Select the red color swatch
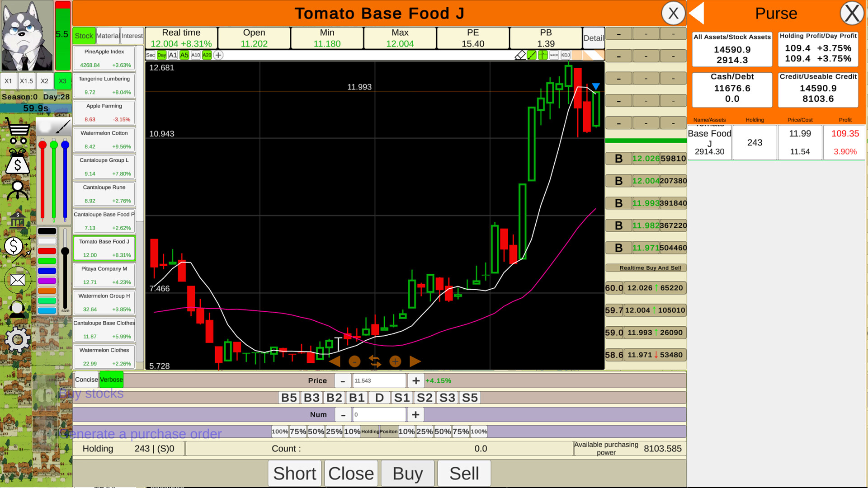 (47, 251)
